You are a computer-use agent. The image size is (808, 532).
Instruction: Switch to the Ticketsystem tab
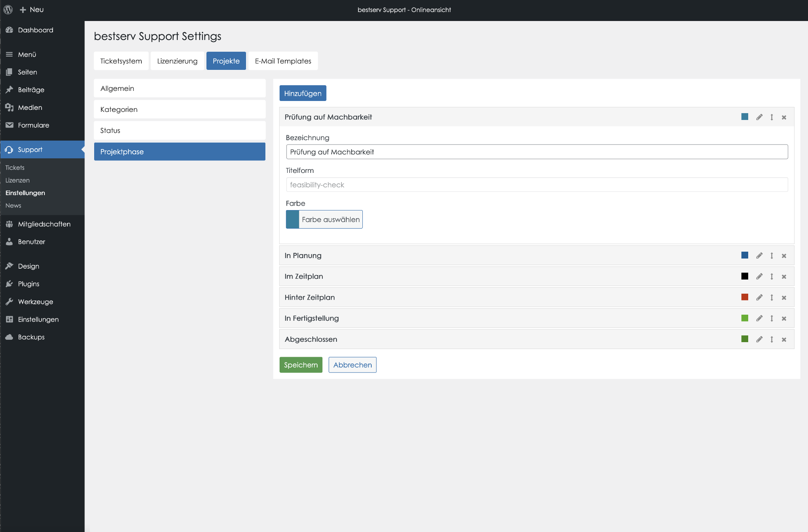click(x=121, y=61)
